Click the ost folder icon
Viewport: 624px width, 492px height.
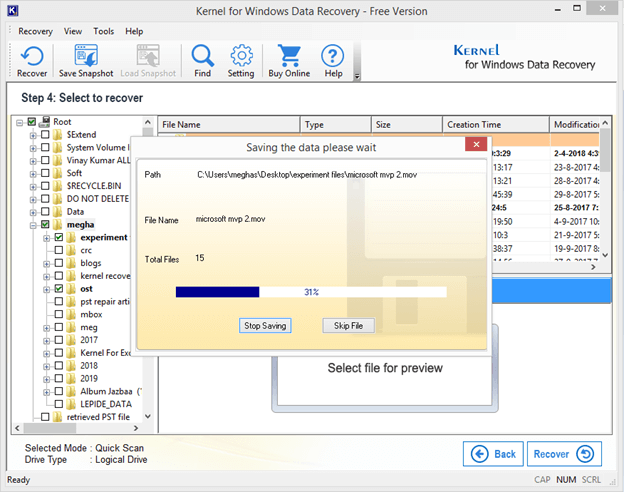[x=72, y=289]
